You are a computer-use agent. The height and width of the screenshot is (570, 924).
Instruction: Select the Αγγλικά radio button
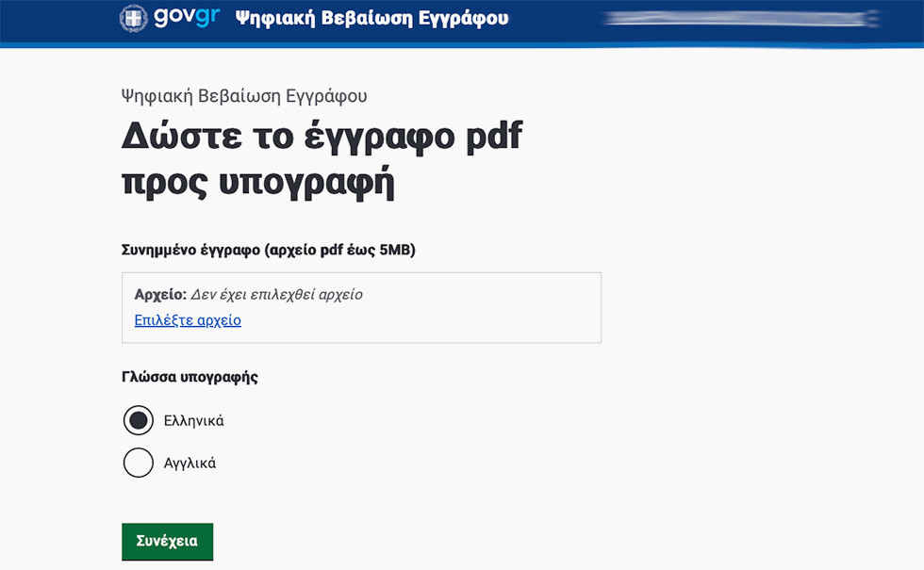139,463
